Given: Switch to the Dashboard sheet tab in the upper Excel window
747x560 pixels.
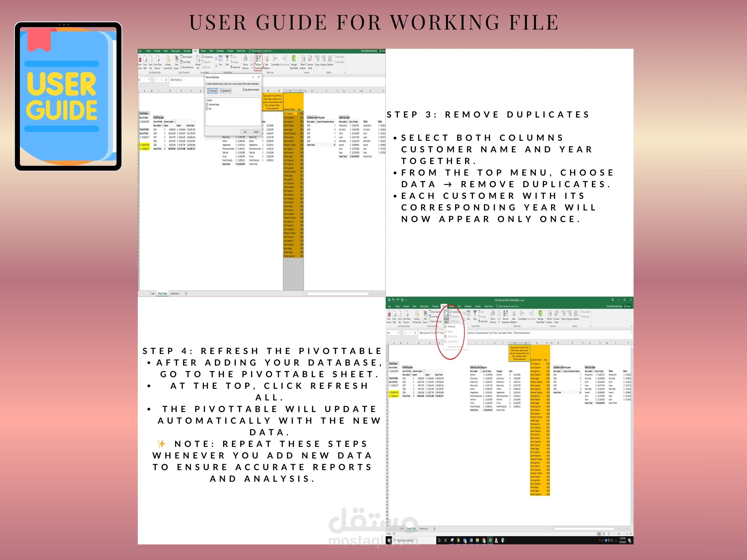Looking at the screenshot, I should coord(175,294).
